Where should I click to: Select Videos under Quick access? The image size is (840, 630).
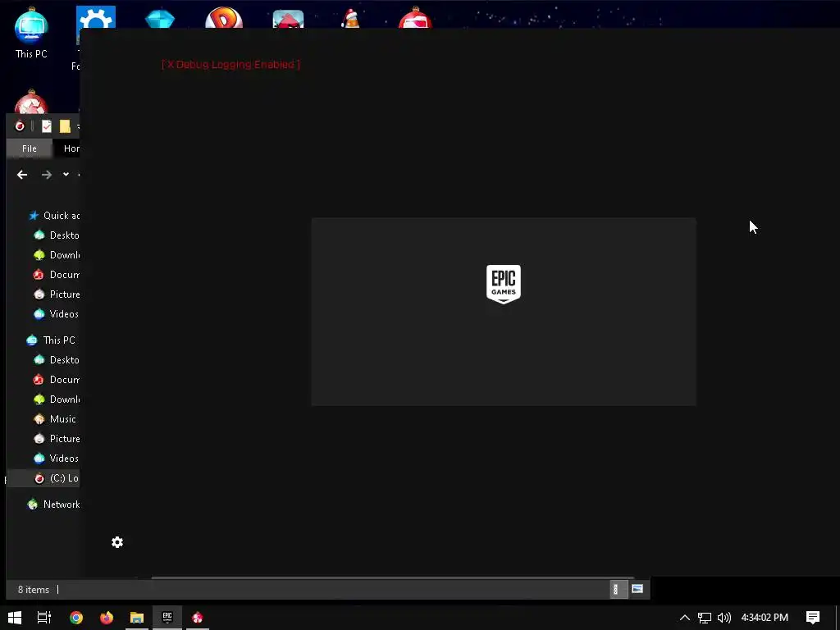(x=57, y=314)
